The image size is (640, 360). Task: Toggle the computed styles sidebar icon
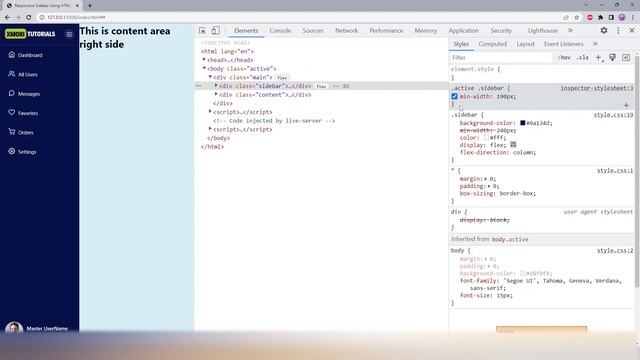(626, 58)
